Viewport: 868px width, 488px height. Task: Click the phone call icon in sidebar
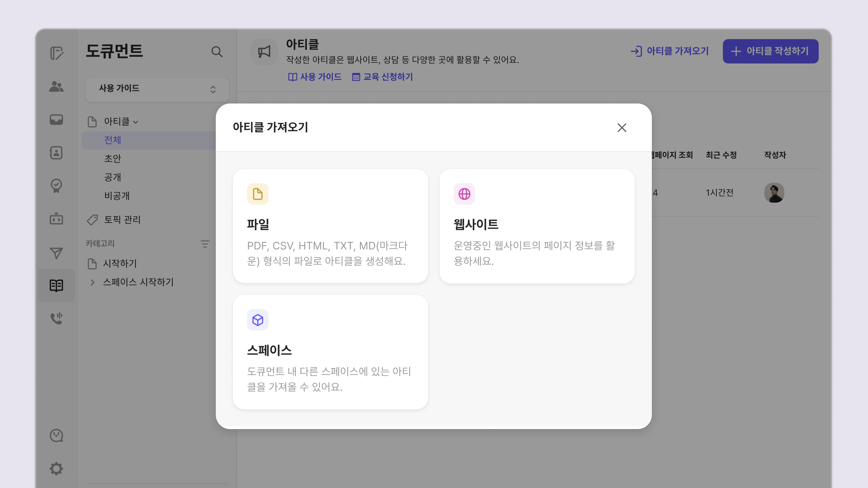coord(56,318)
